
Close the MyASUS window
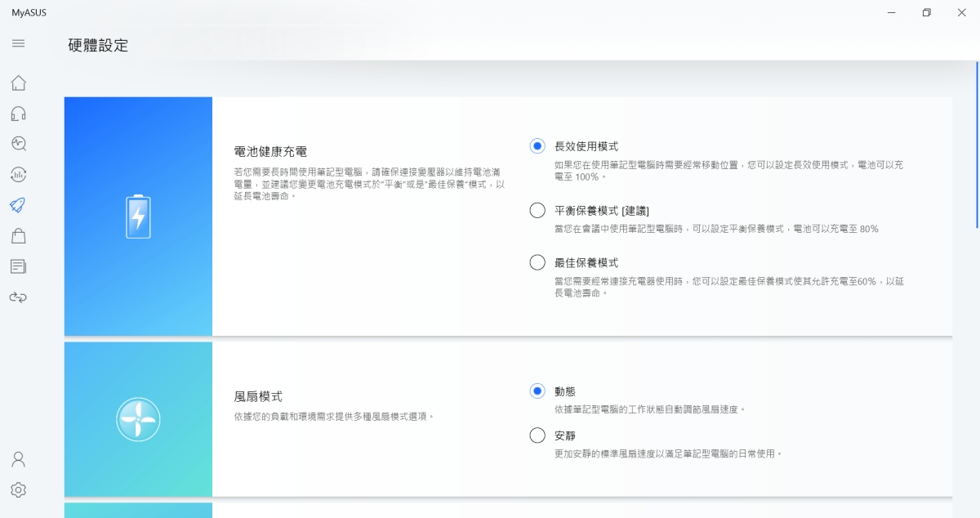click(962, 13)
